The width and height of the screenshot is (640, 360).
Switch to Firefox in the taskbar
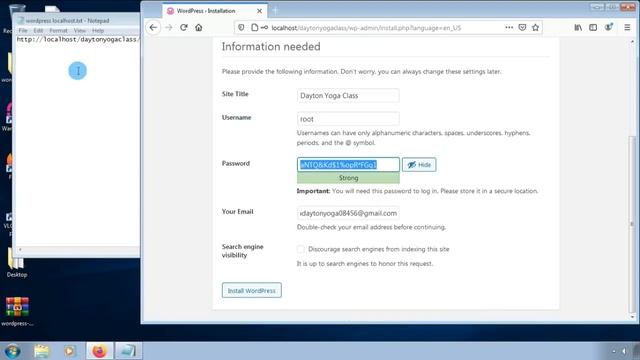click(99, 351)
